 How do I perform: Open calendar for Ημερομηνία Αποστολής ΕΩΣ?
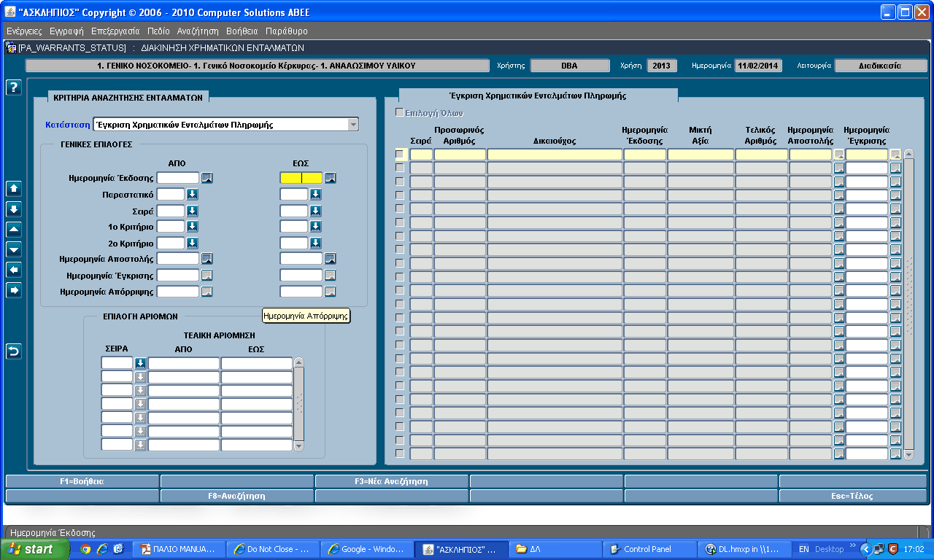tap(331, 258)
